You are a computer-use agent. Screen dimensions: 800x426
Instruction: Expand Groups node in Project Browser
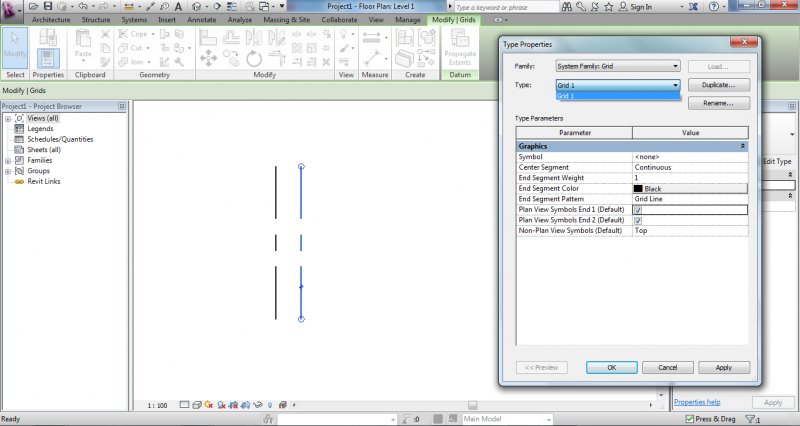[8, 171]
